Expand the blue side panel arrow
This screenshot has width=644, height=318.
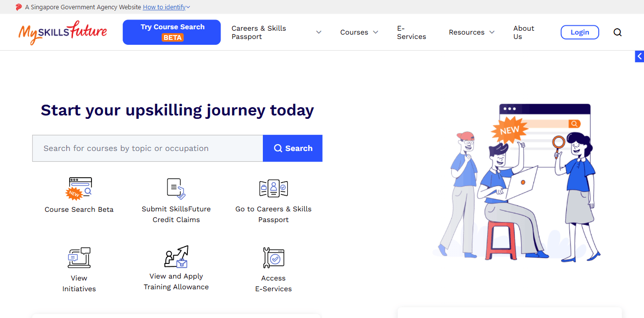pyautogui.click(x=639, y=56)
